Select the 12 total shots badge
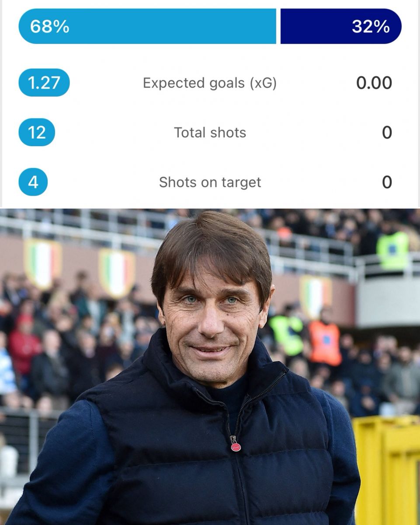Image resolution: width=420 pixels, height=525 pixels. (37, 132)
